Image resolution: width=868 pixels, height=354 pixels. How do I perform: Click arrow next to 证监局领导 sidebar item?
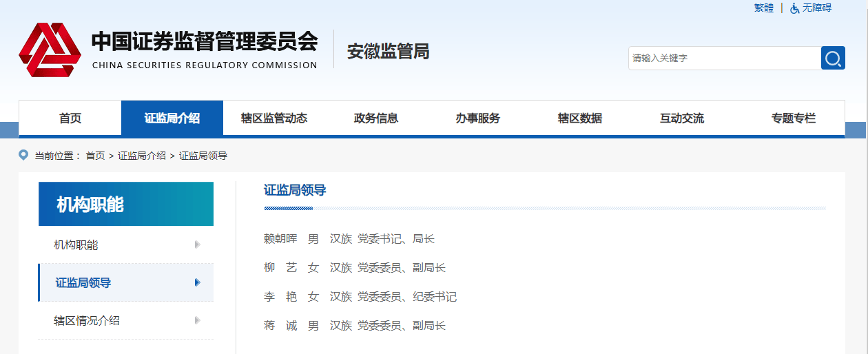click(198, 282)
